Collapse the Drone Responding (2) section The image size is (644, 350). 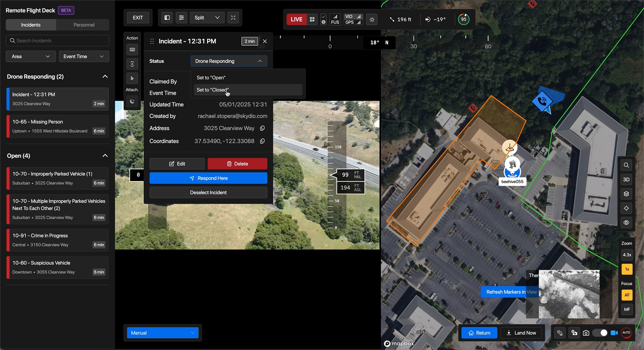point(105,76)
